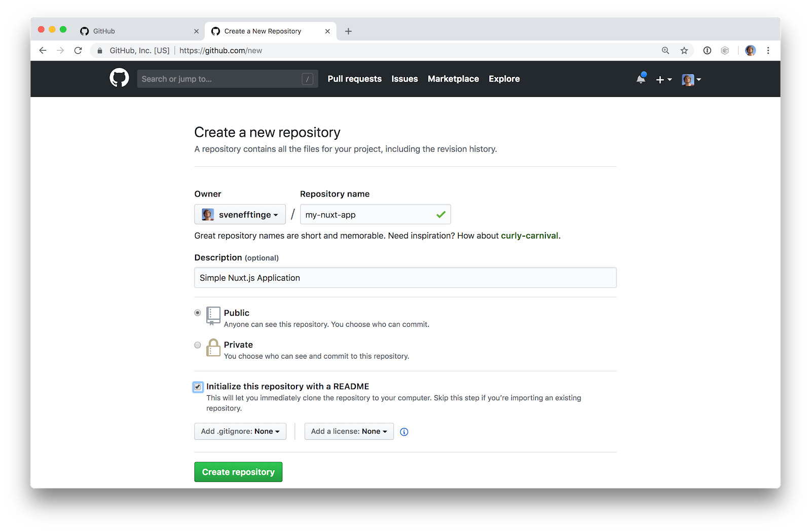Use the suggested name curly-carnival

(x=530, y=236)
